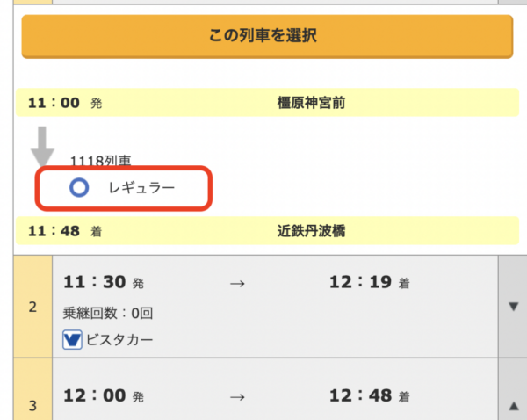Click the gray downward arrow icon

tap(42, 147)
